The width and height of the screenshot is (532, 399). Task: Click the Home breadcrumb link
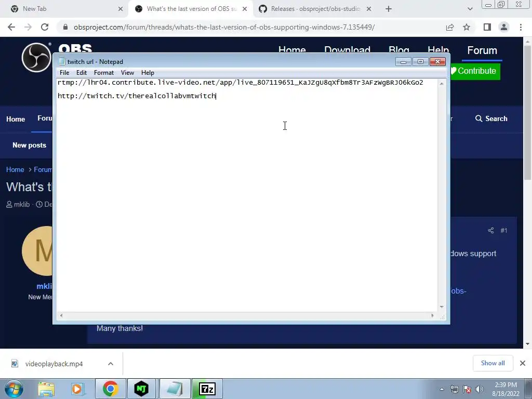(15, 170)
